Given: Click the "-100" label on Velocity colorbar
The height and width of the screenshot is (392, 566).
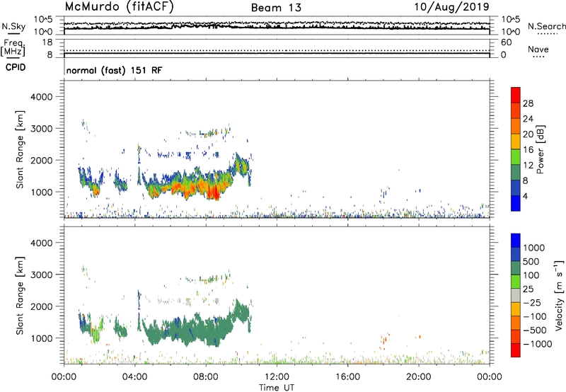Looking at the screenshot, I should (535, 316).
